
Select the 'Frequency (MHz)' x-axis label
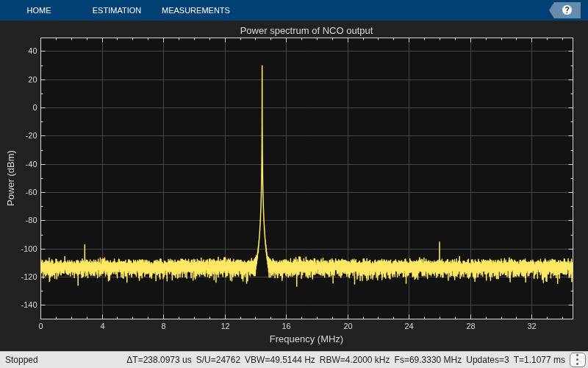(306, 339)
